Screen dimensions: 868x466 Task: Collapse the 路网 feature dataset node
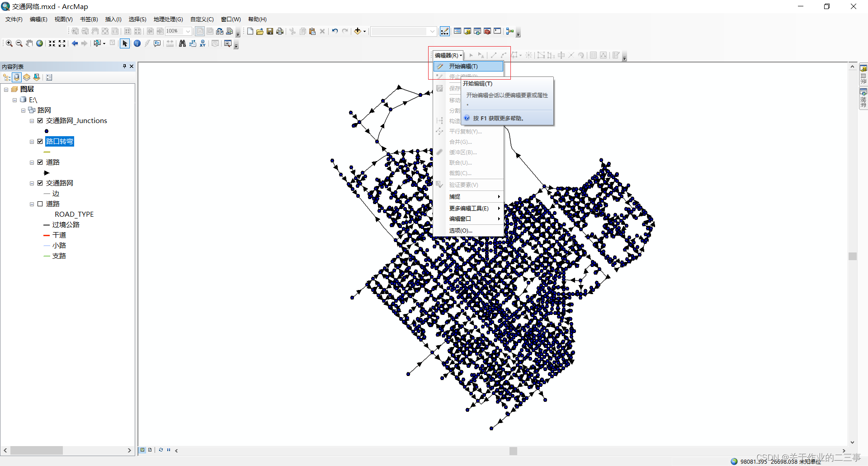(24, 110)
